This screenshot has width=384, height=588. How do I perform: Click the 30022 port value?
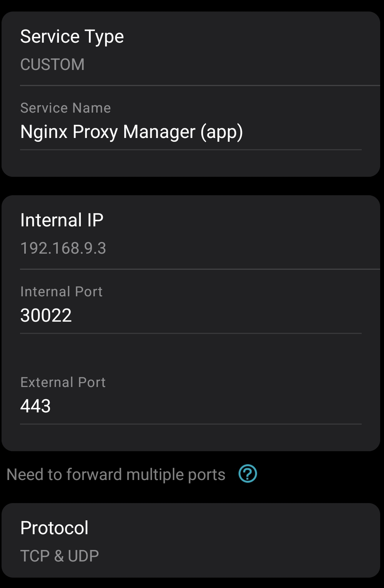click(x=46, y=316)
